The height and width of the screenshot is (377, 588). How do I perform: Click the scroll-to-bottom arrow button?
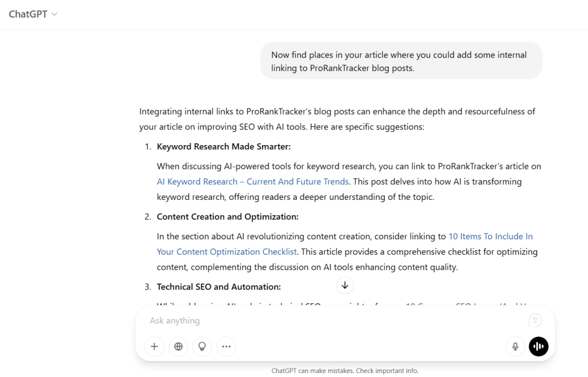click(x=345, y=286)
